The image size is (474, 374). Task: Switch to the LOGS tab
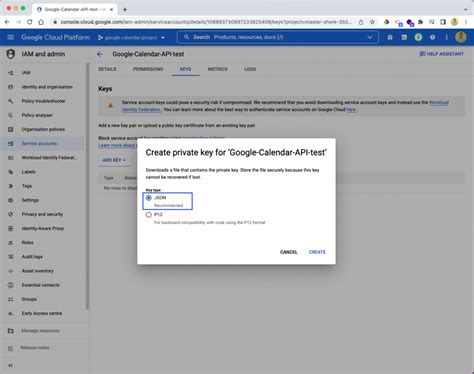250,69
